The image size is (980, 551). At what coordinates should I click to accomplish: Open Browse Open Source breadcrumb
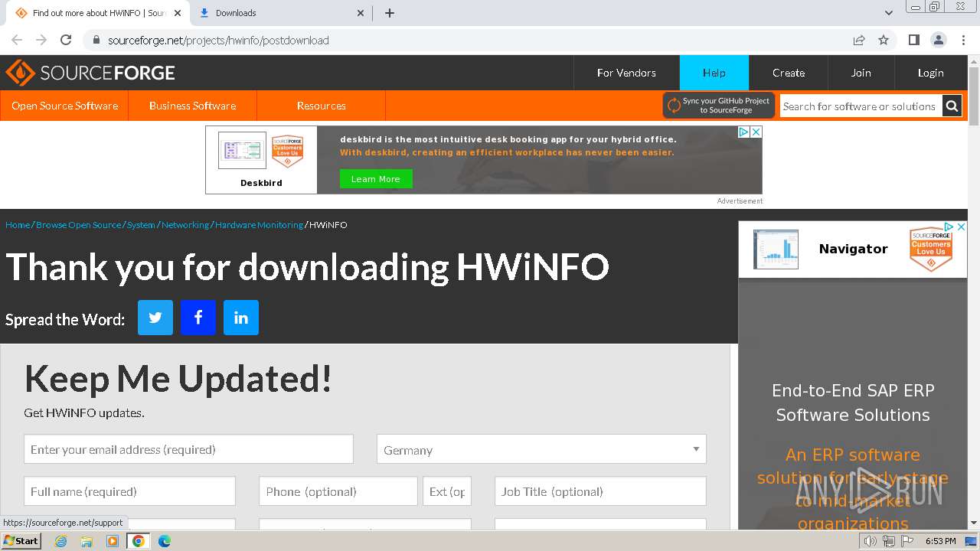[x=78, y=225]
